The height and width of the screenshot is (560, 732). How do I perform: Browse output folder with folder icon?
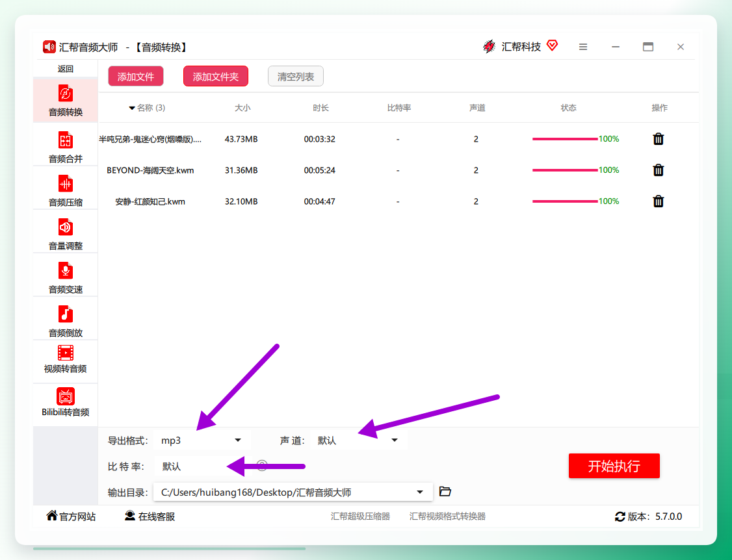[445, 491]
